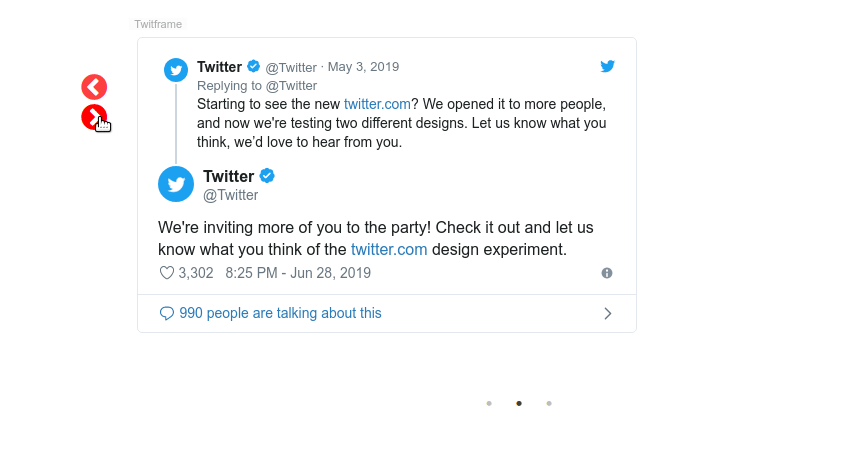The height and width of the screenshot is (451, 859).
Task: Select the first carousel dot
Action: [x=489, y=403]
